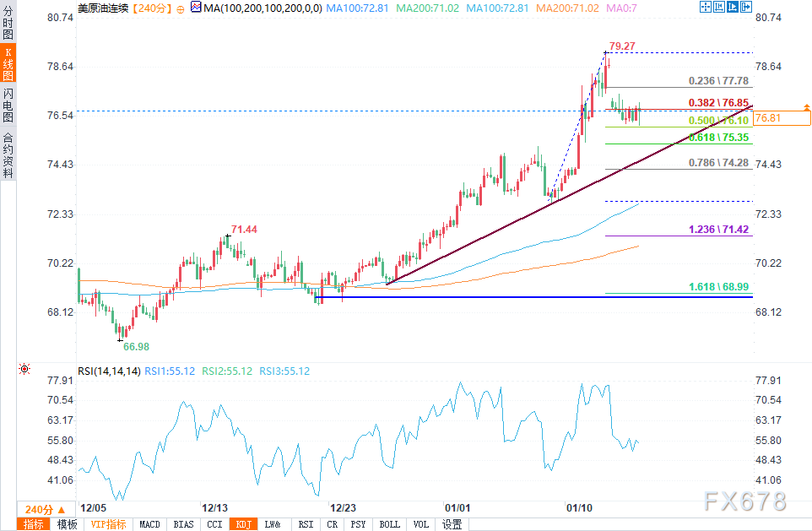The height and width of the screenshot is (531, 812).
Task: Click the 0.618 Fibonacci level line label
Action: tap(719, 137)
